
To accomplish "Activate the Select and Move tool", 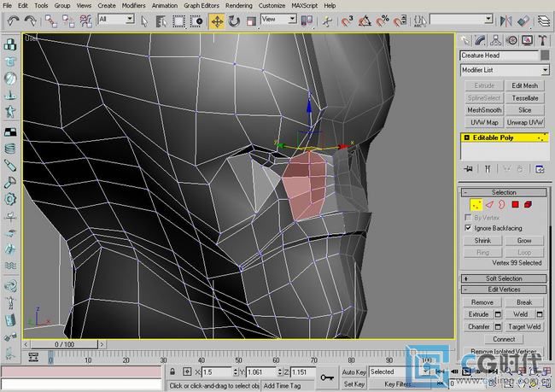I will pos(217,21).
